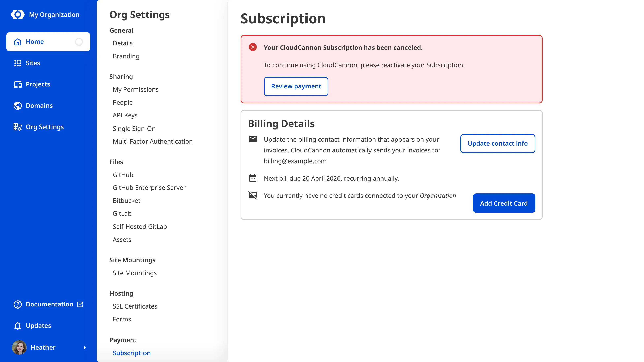Select Subscription under Payment
Viewport: 644px width, 362px height.
[131, 353]
